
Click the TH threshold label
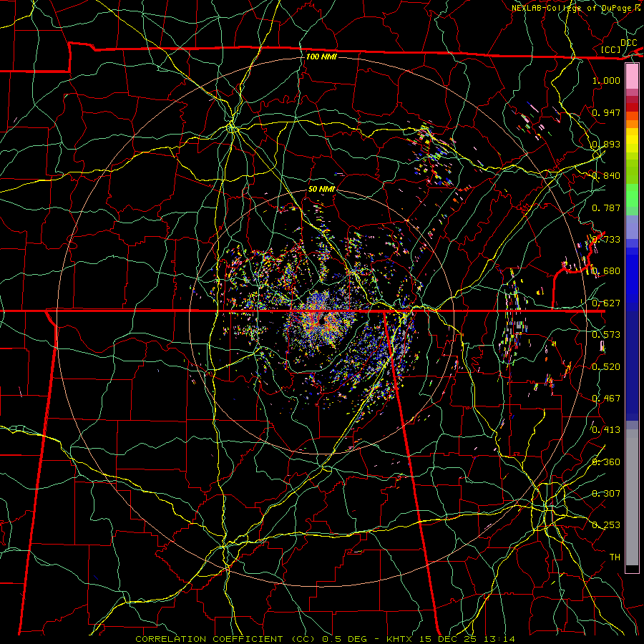pyautogui.click(x=615, y=557)
